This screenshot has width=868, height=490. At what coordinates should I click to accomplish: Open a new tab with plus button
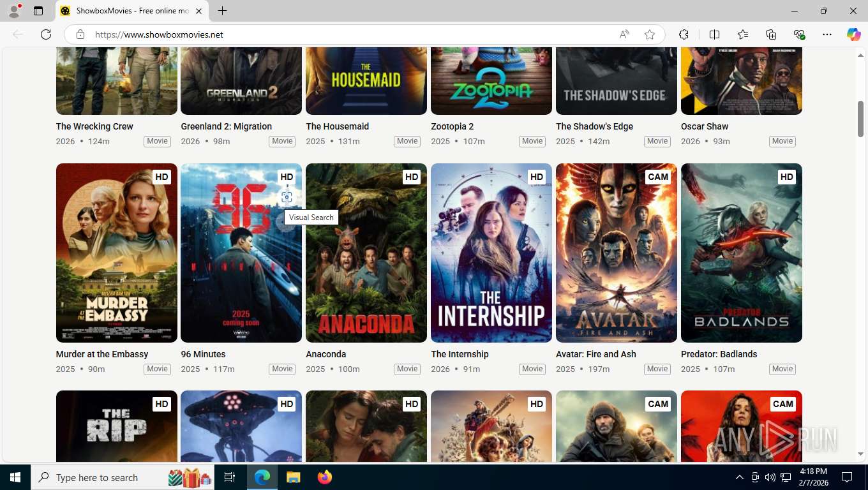pos(222,11)
